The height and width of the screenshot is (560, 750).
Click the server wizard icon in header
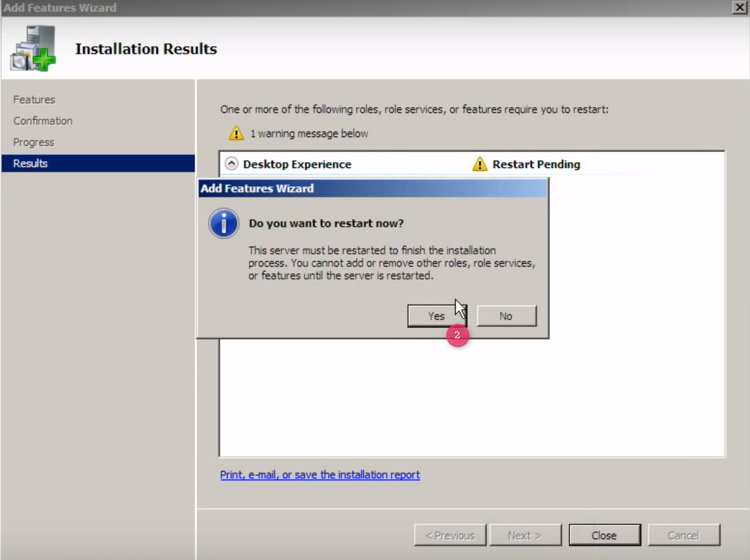pyautogui.click(x=33, y=48)
